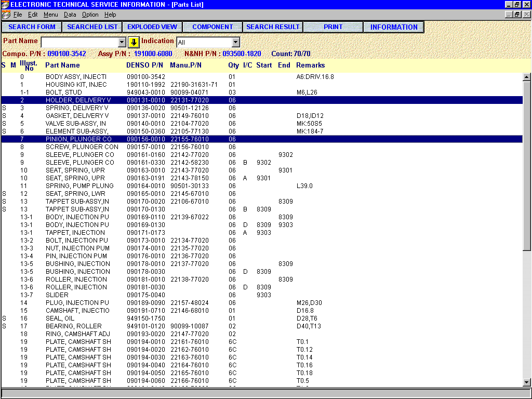Expand the Part Name dropdown arrow
Screen dimensions: 532x399
click(x=122, y=42)
